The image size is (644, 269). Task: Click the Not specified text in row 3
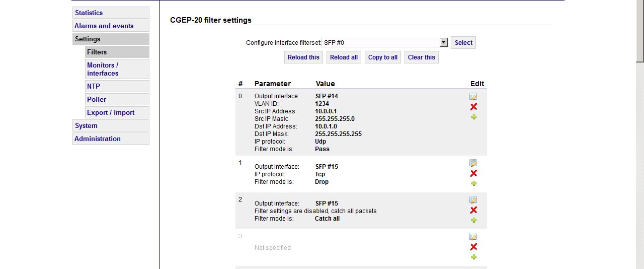click(x=273, y=248)
